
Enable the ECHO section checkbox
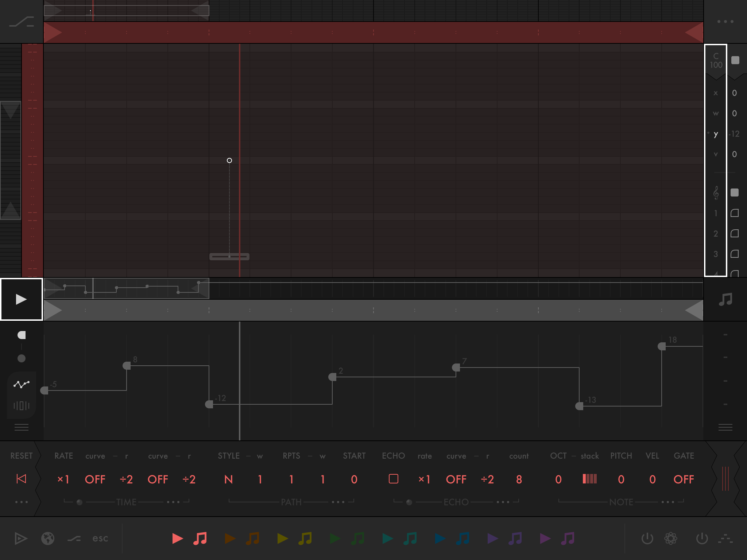(394, 479)
